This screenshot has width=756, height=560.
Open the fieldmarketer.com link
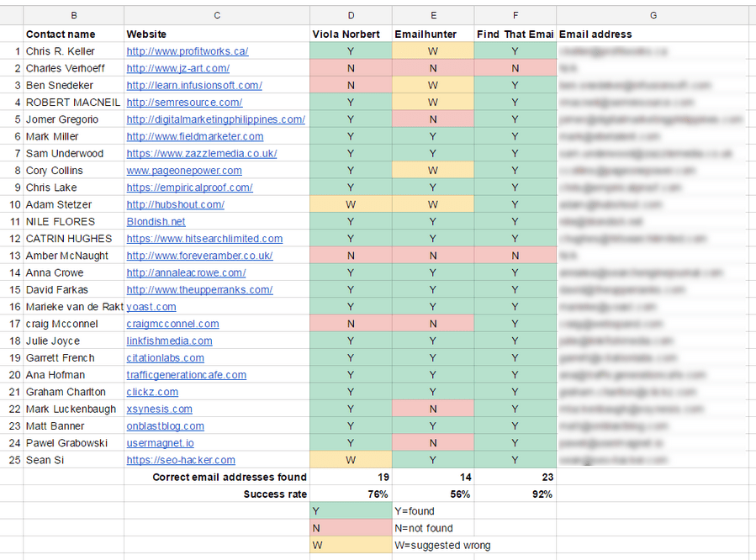tap(195, 136)
